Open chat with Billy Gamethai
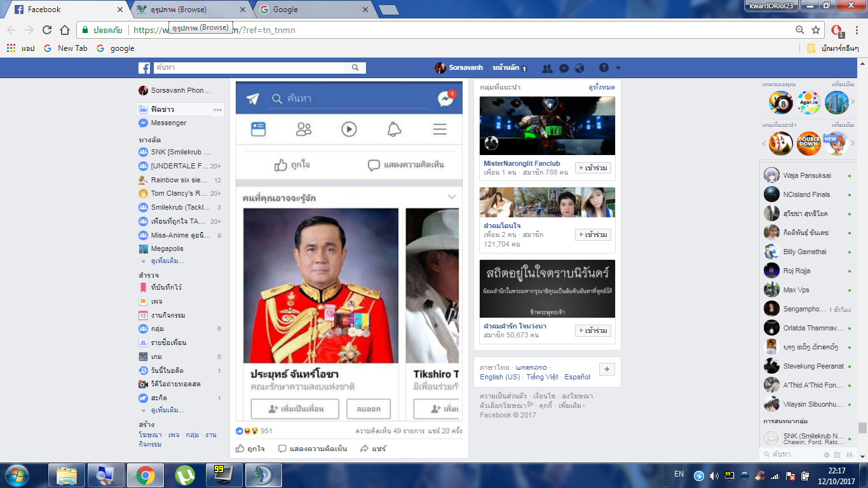The height and width of the screenshot is (488, 868). [804, 252]
